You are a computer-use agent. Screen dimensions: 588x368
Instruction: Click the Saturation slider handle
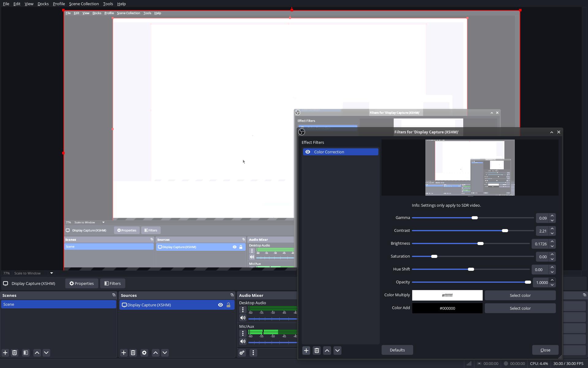pyautogui.click(x=434, y=256)
